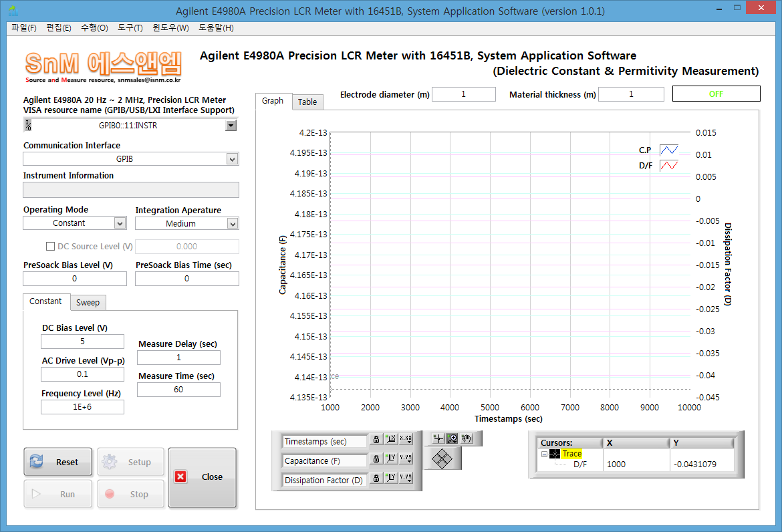Click the Trace cursor crosshair icon
Screen dimensions: 782x532
[555, 454]
